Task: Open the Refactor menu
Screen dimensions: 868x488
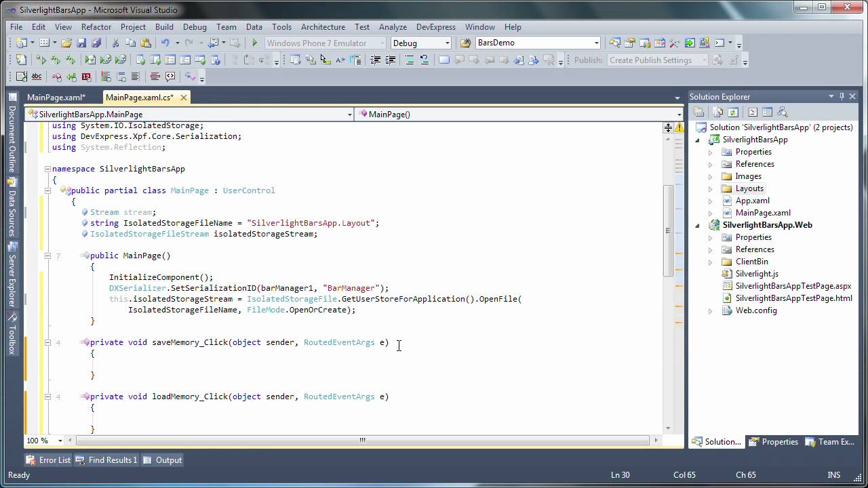Action: click(x=96, y=27)
